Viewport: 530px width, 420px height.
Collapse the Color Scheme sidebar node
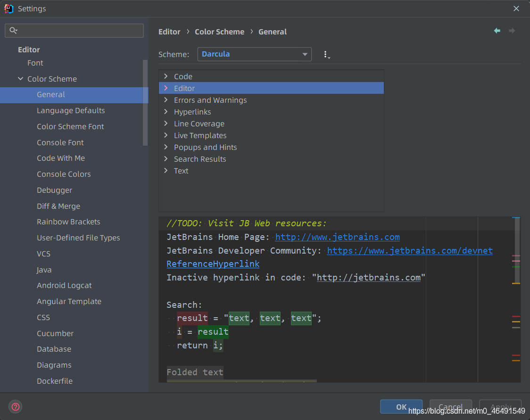pyautogui.click(x=21, y=79)
